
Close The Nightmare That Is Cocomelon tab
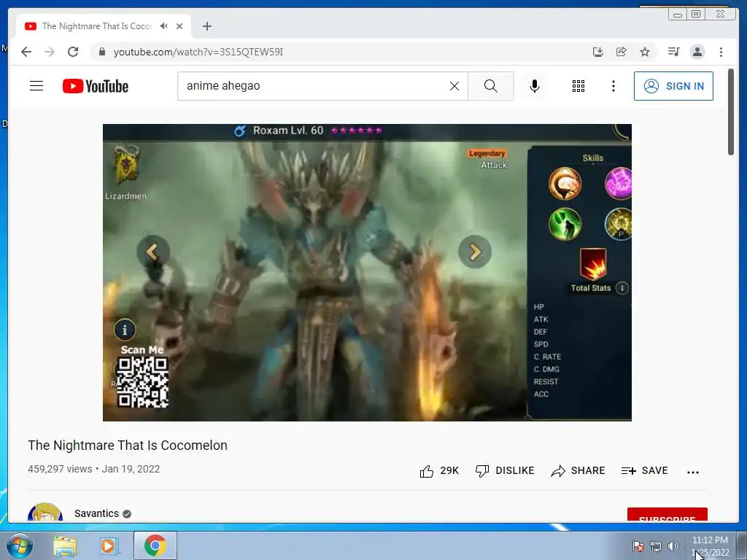[x=179, y=26]
